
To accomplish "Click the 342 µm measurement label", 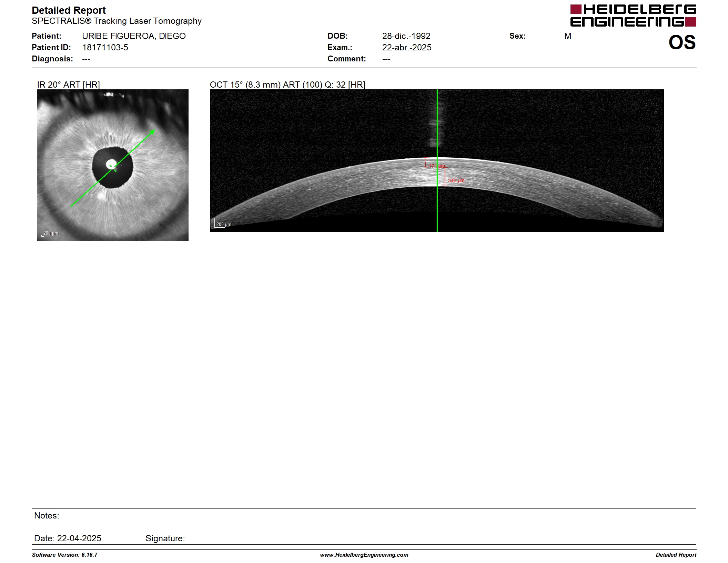I will 456,180.
